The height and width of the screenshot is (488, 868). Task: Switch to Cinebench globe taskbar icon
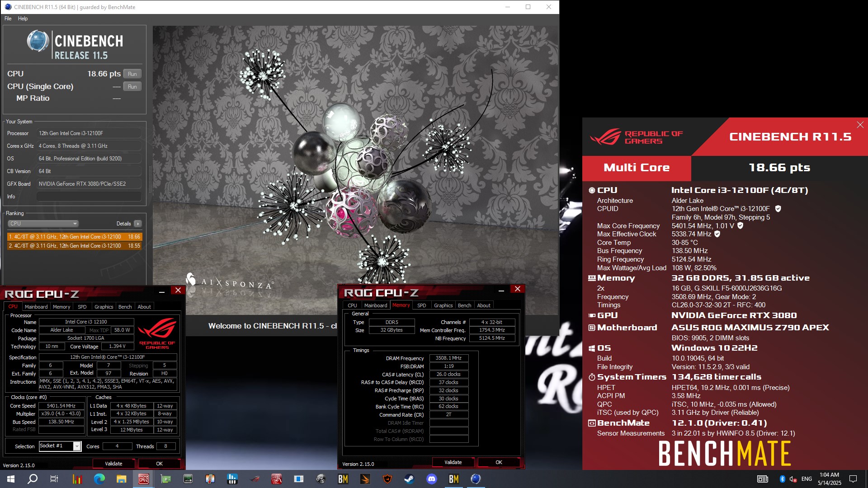476,479
